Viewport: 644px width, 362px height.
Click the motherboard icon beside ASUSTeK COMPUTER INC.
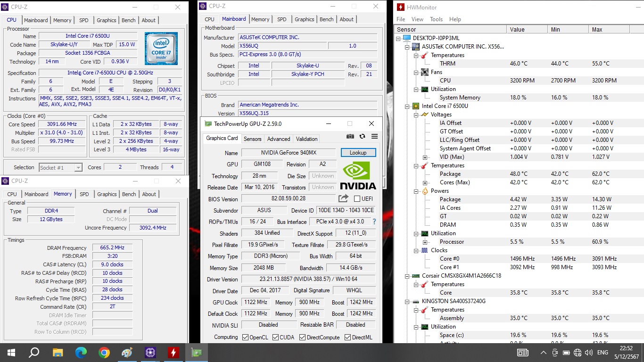(416, 47)
